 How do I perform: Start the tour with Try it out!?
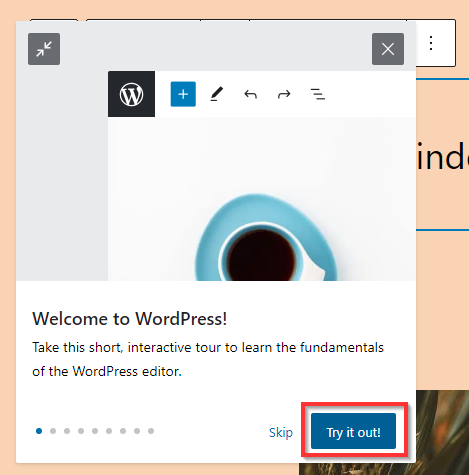[353, 431]
